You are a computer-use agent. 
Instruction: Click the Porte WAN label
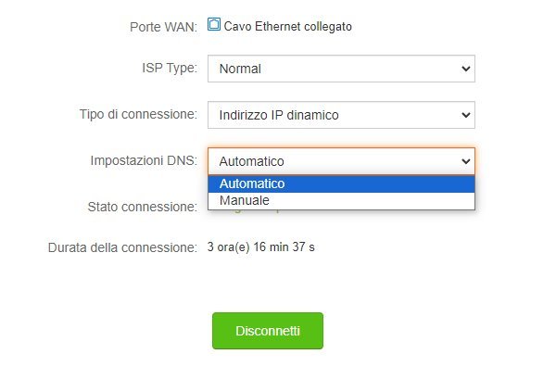[x=163, y=27]
